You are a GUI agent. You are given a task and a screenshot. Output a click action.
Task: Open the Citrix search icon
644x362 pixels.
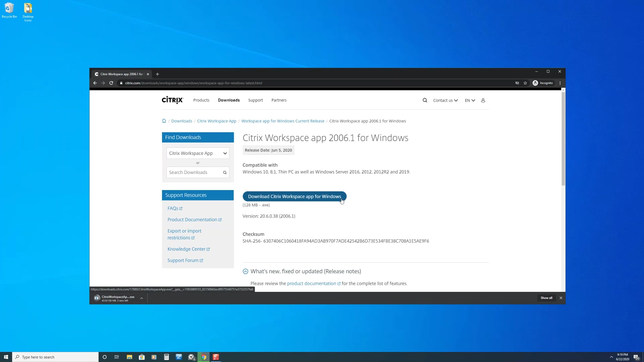click(x=425, y=100)
